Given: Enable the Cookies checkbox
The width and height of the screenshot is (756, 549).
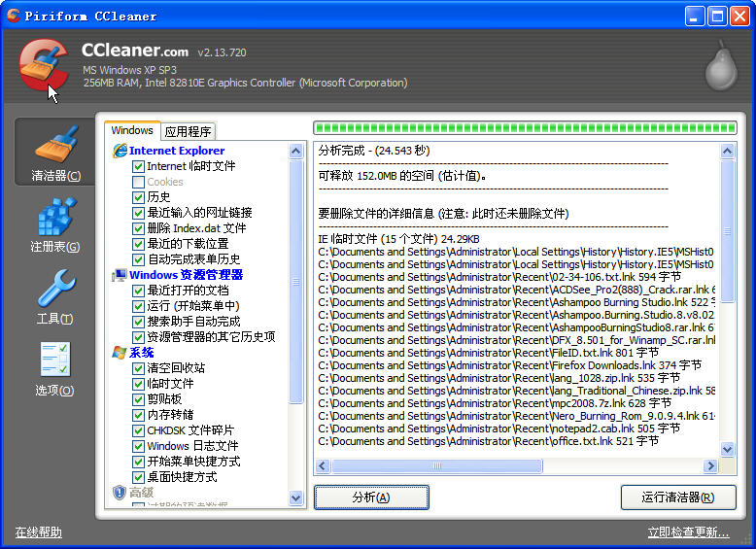Looking at the screenshot, I should point(138,182).
